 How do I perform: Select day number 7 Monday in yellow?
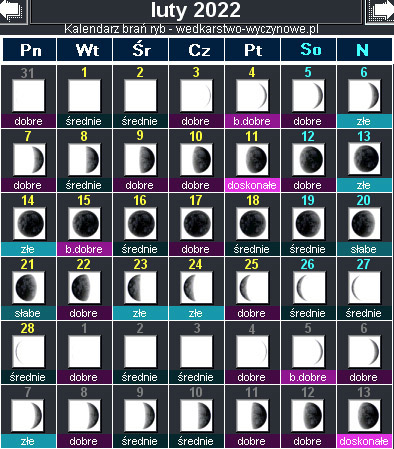click(28, 136)
